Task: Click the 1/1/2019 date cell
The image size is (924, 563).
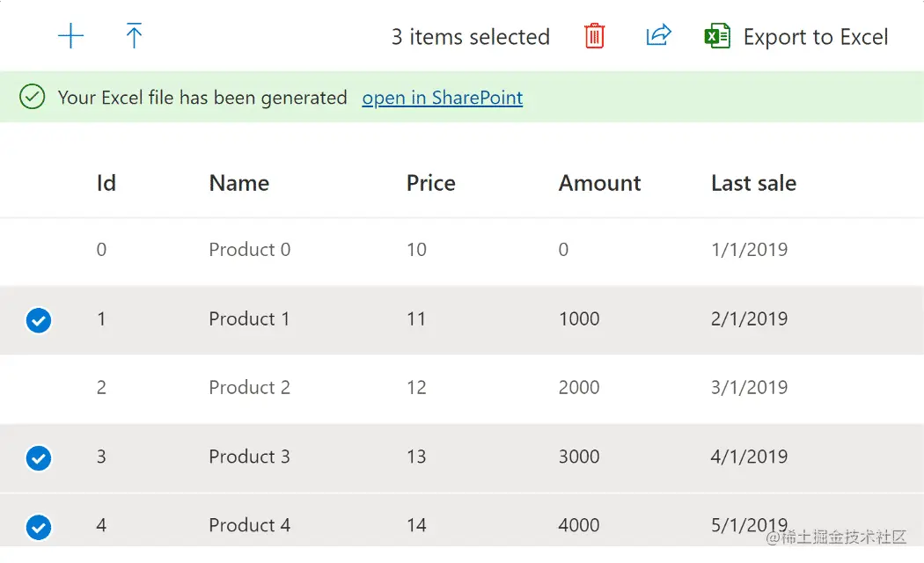Action: 749,250
